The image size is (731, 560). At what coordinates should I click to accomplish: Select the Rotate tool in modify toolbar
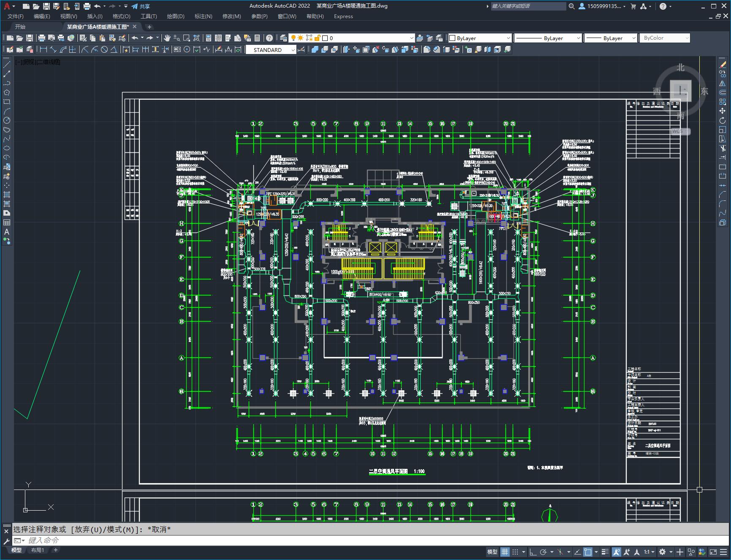[x=723, y=120]
